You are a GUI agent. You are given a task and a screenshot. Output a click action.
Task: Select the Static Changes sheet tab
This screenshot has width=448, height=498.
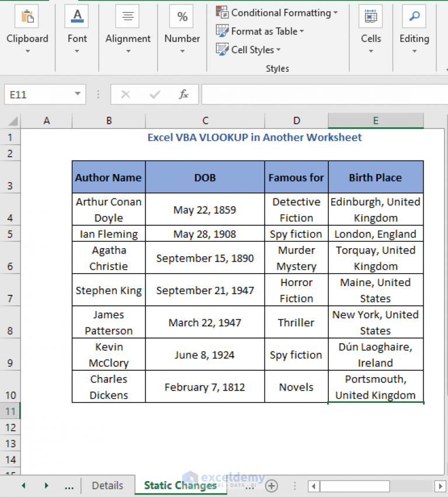pyautogui.click(x=180, y=485)
